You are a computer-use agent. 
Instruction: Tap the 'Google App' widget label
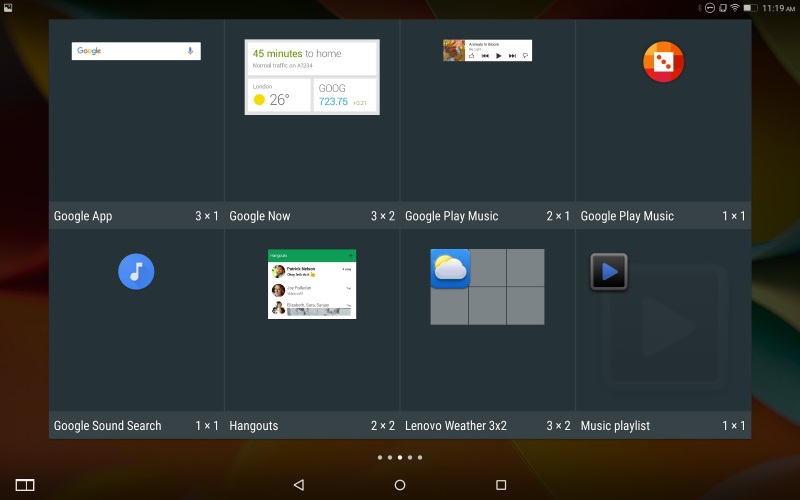(83, 216)
